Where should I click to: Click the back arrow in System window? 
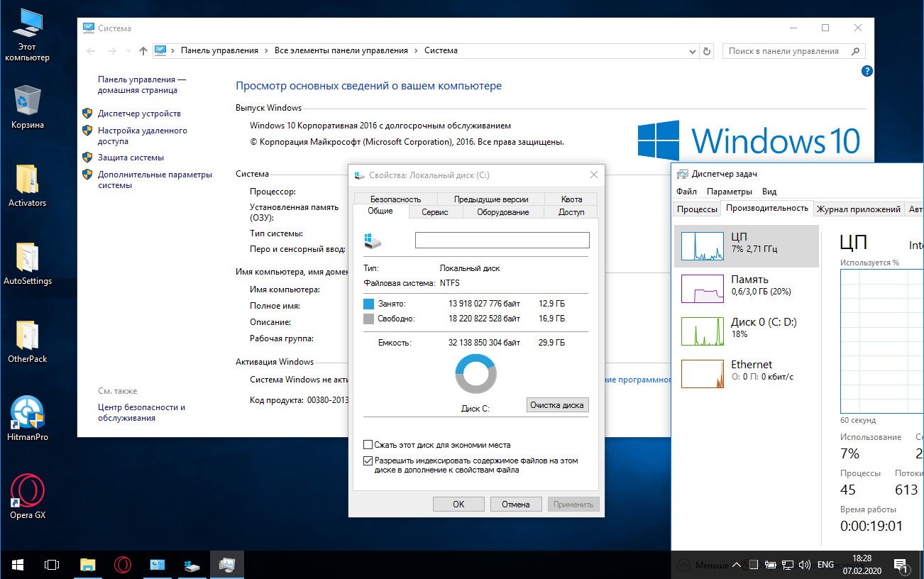pos(91,51)
